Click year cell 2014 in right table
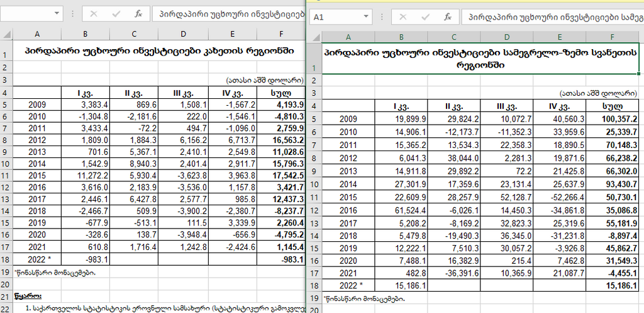 [348, 183]
